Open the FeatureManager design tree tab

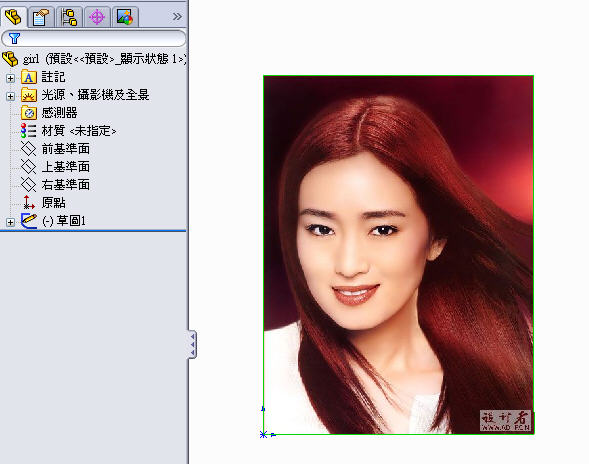[14, 17]
